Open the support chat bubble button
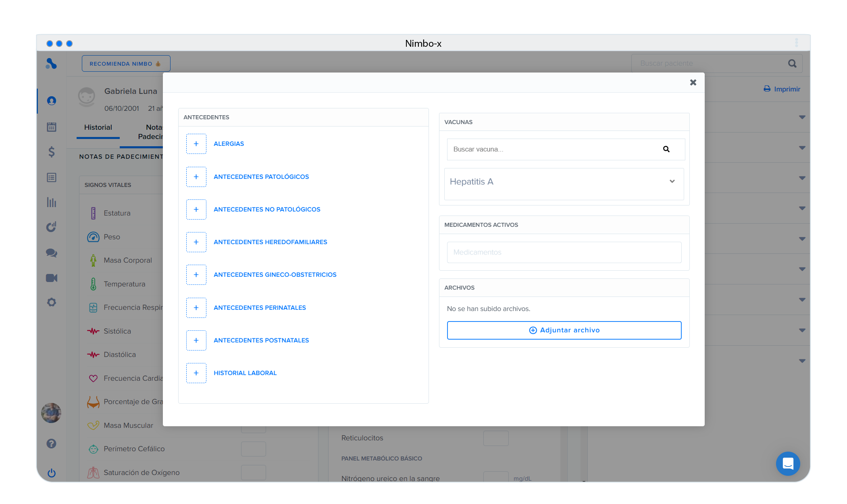 [788, 464]
